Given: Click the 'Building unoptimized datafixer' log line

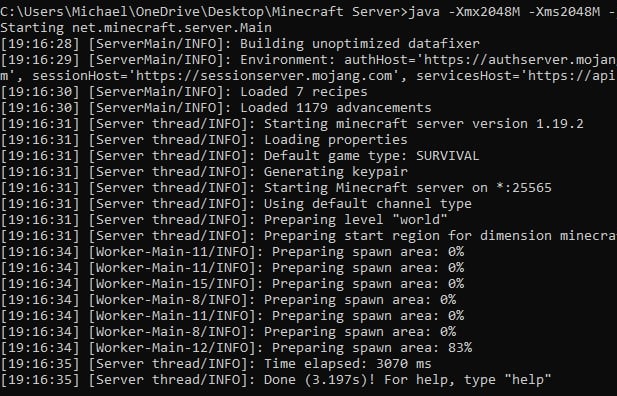Looking at the screenshot, I should tap(240, 44).
